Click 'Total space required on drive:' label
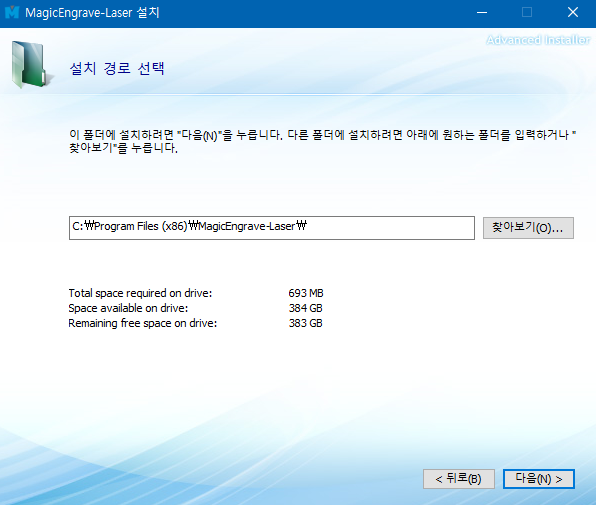 click(x=140, y=293)
